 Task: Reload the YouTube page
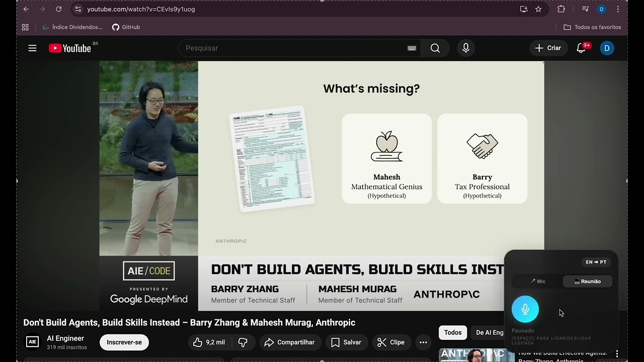click(58, 9)
